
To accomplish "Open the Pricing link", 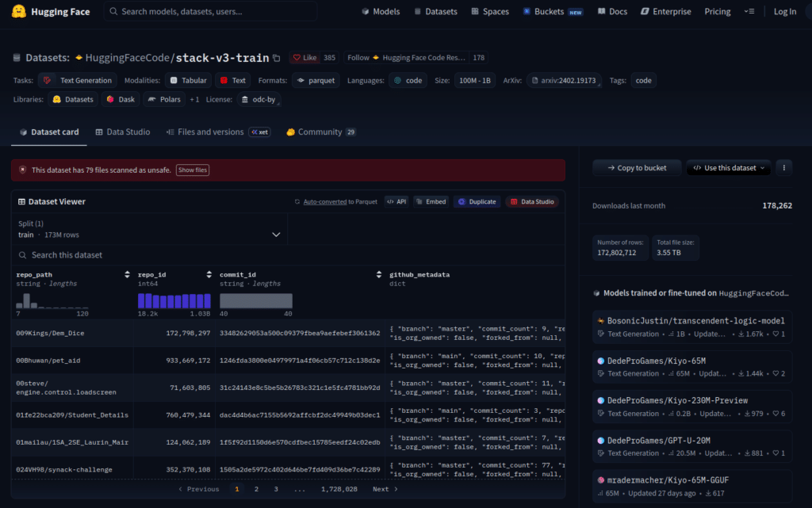I will 717,11.
